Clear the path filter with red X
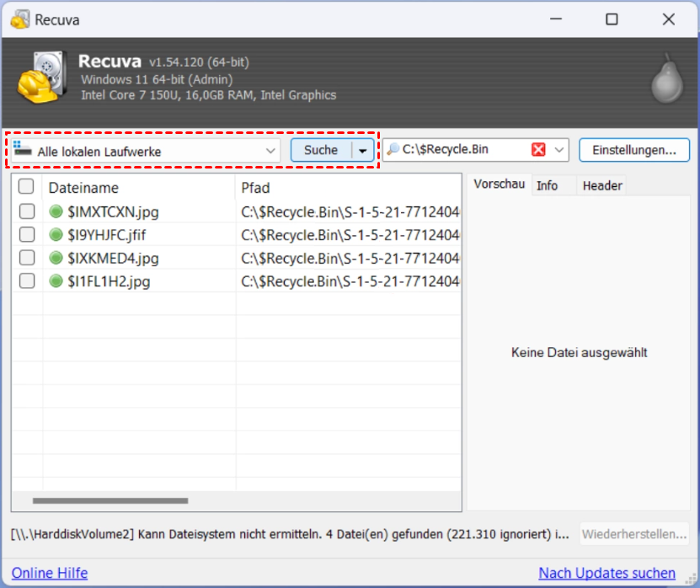Image resolution: width=700 pixels, height=588 pixels. (538, 150)
